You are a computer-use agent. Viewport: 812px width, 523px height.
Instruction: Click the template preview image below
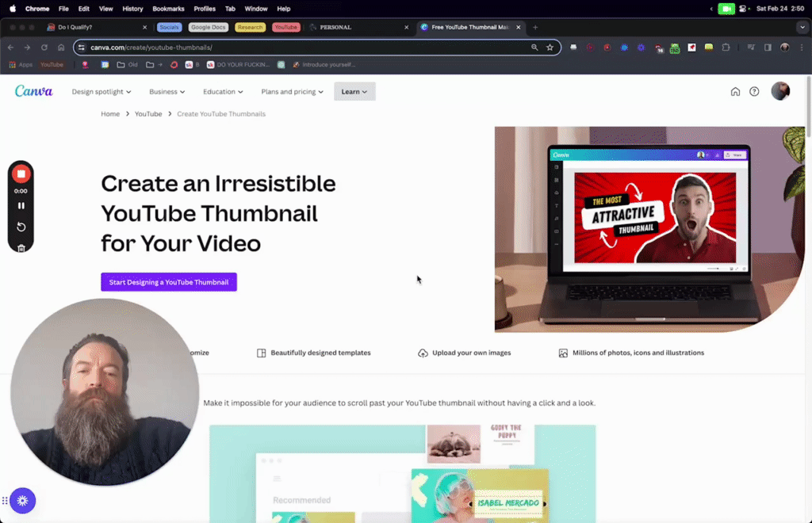[x=402, y=474]
